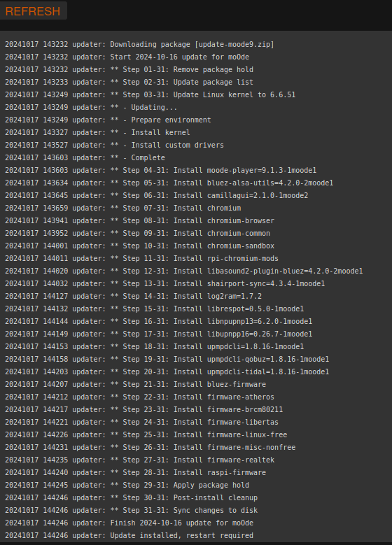Select the Prepare environment log entry
Image resolution: width=392 pixels, height=545 pixels.
[108, 120]
